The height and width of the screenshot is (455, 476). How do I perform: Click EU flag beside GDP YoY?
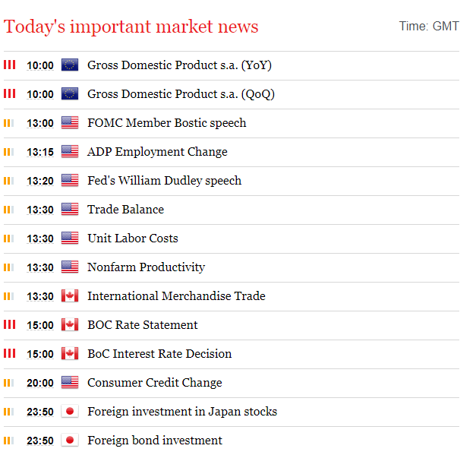click(70, 65)
